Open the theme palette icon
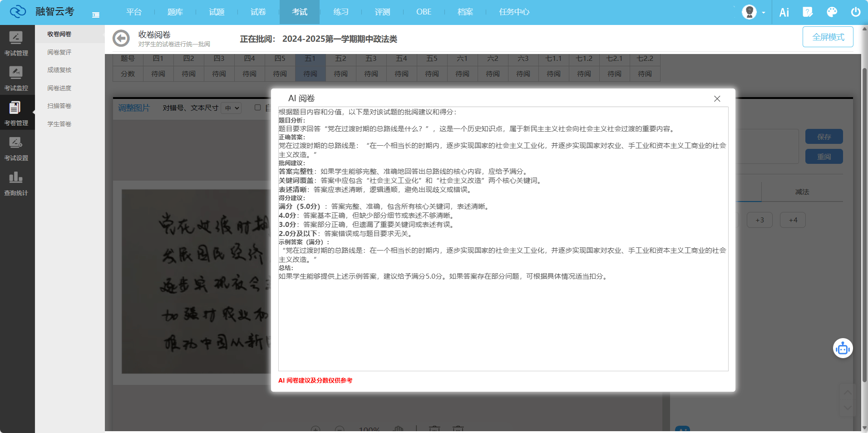This screenshot has width=868, height=433. [x=832, y=12]
